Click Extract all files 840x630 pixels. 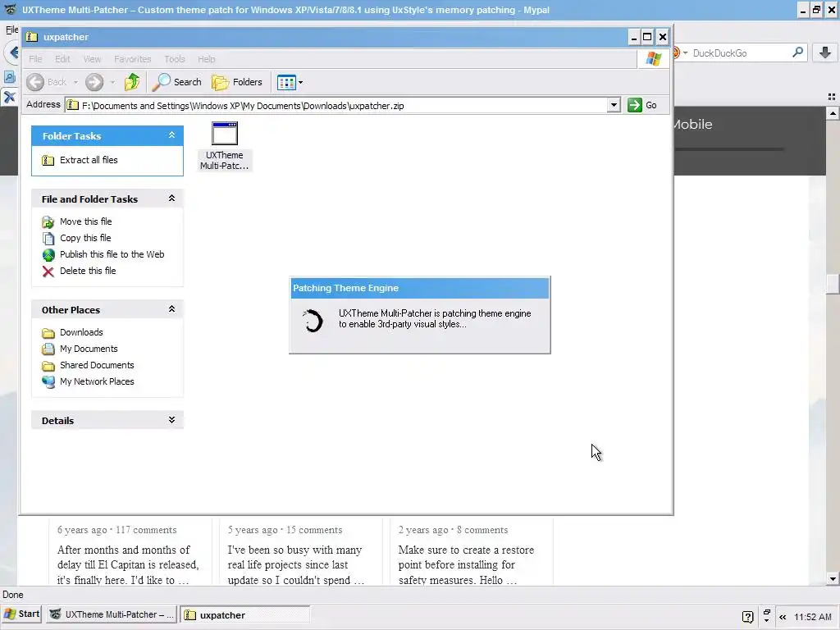point(89,160)
